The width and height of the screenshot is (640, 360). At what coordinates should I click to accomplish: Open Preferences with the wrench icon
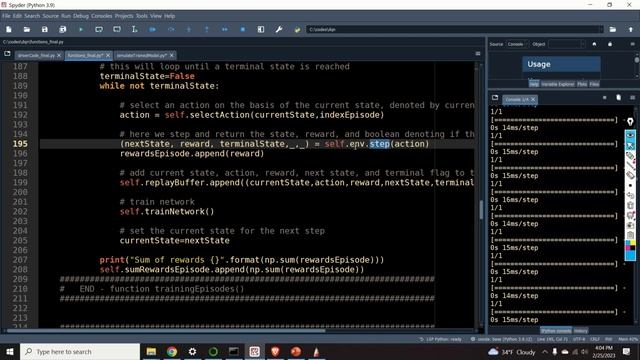point(279,29)
